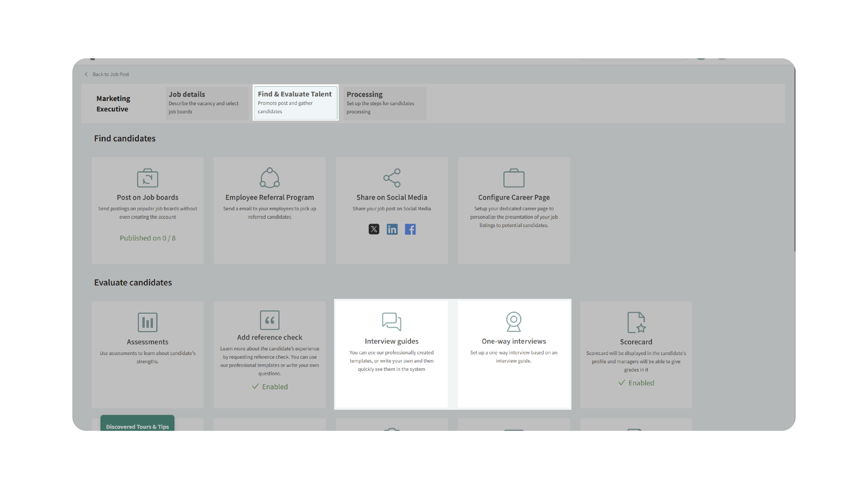Share job post on LinkedIn
The image size is (868, 489).
coord(392,229)
